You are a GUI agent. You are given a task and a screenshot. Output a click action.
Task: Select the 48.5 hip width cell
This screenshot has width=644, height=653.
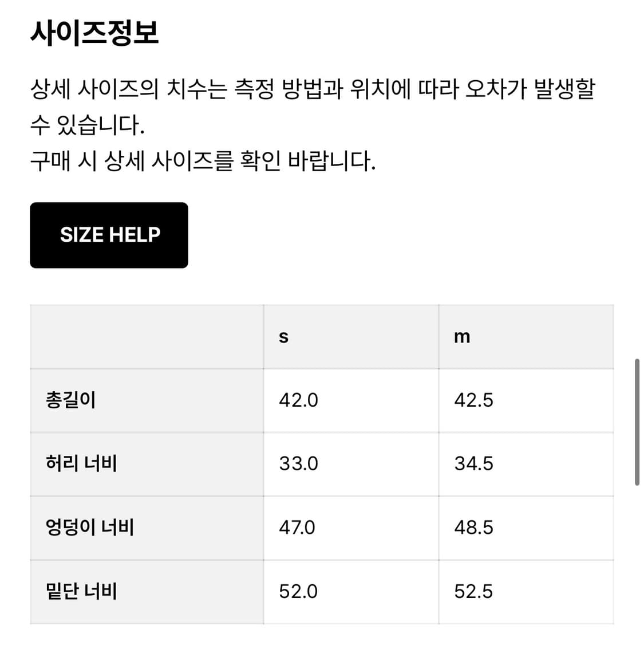473,527
